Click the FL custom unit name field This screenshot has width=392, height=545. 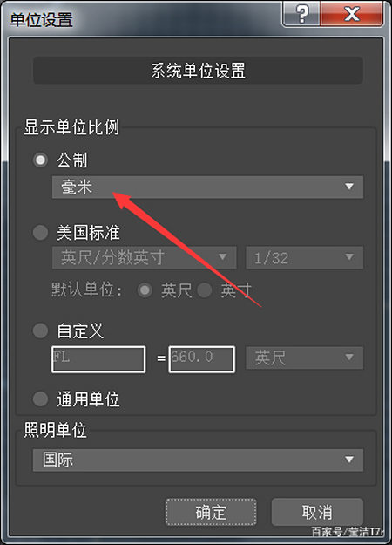98,359
